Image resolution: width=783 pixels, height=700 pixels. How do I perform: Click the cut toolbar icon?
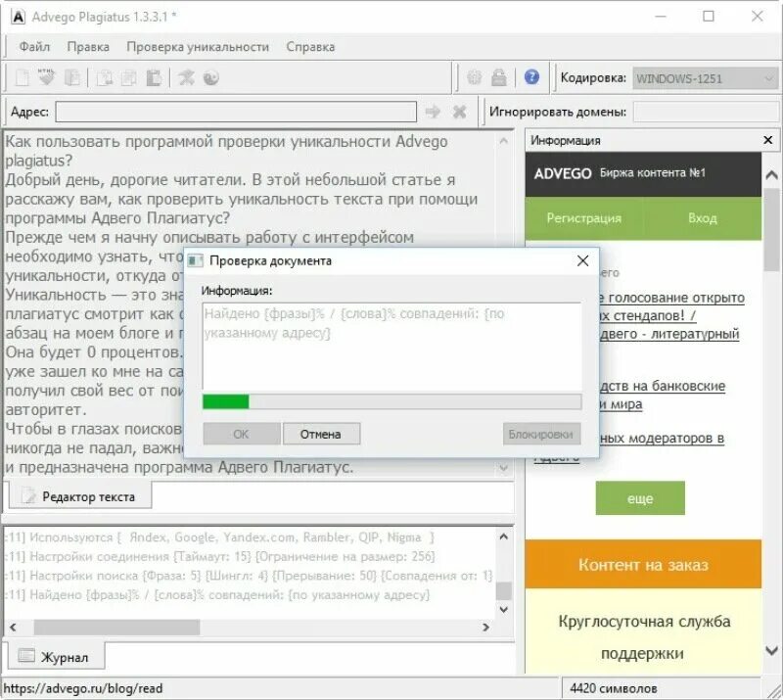click(105, 77)
